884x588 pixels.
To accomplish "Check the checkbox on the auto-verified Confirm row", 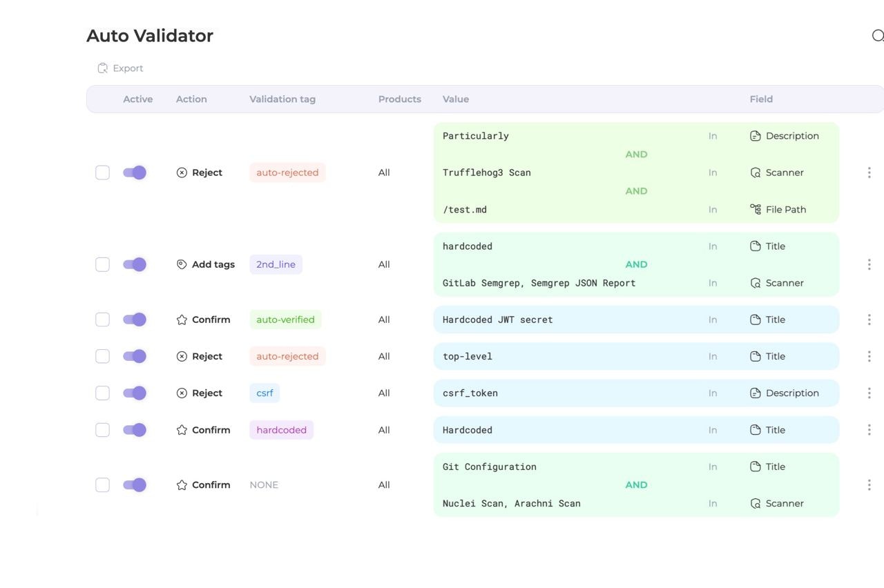I will point(102,319).
